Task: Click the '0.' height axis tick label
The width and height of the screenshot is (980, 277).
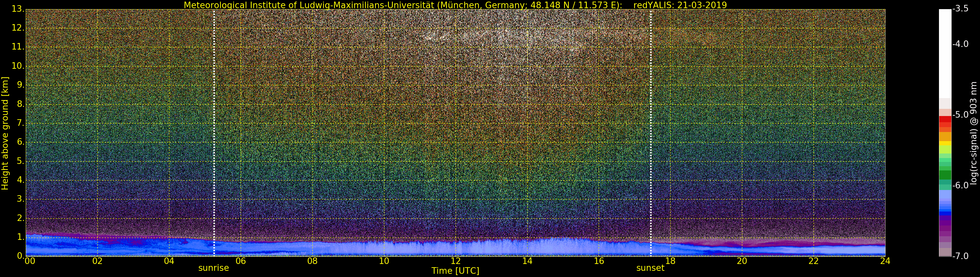Action: pos(21,256)
